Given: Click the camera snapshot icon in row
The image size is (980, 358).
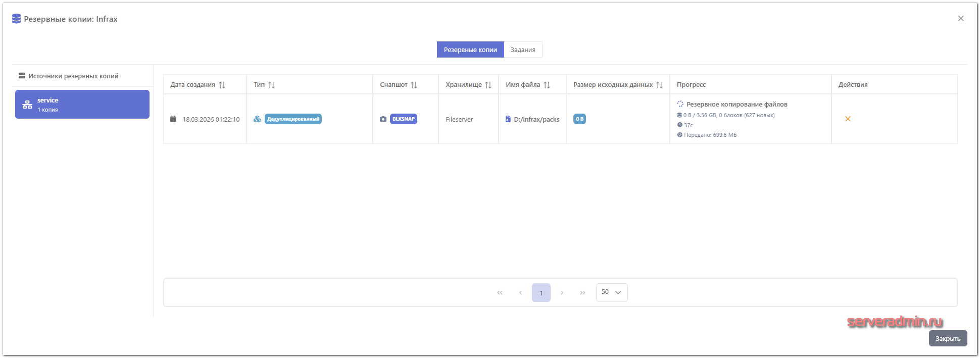Looking at the screenshot, I should 383,119.
